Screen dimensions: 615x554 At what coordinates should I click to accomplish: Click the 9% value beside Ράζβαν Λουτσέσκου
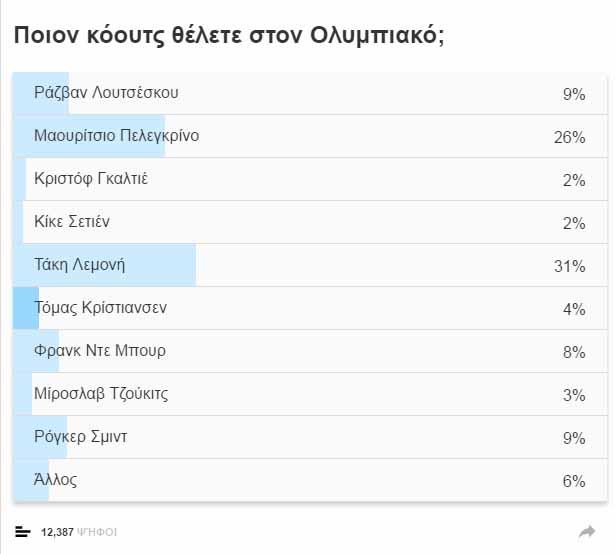coord(574,94)
